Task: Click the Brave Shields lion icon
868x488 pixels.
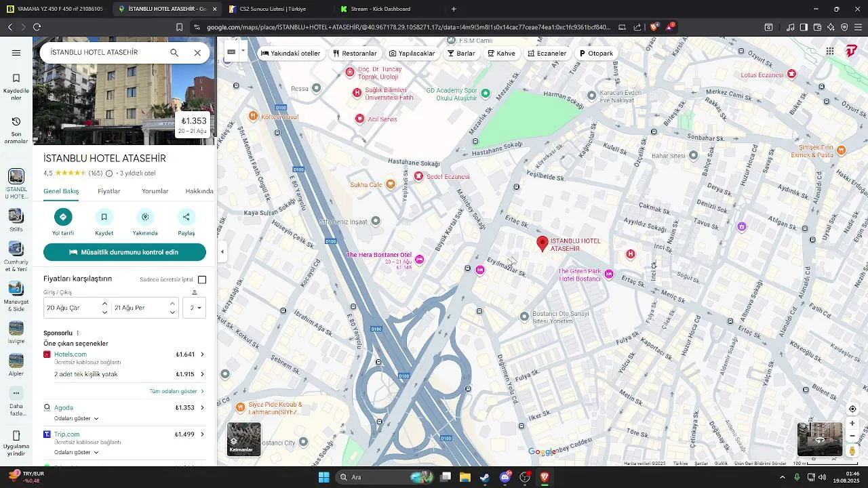Action: [x=654, y=27]
